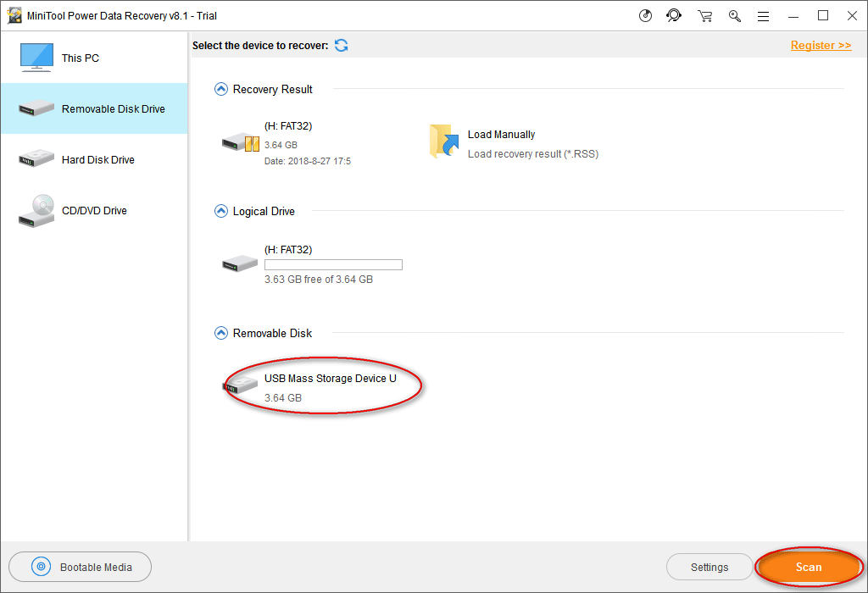The image size is (868, 593).
Task: Open the hamburger menu
Action: [x=763, y=15]
